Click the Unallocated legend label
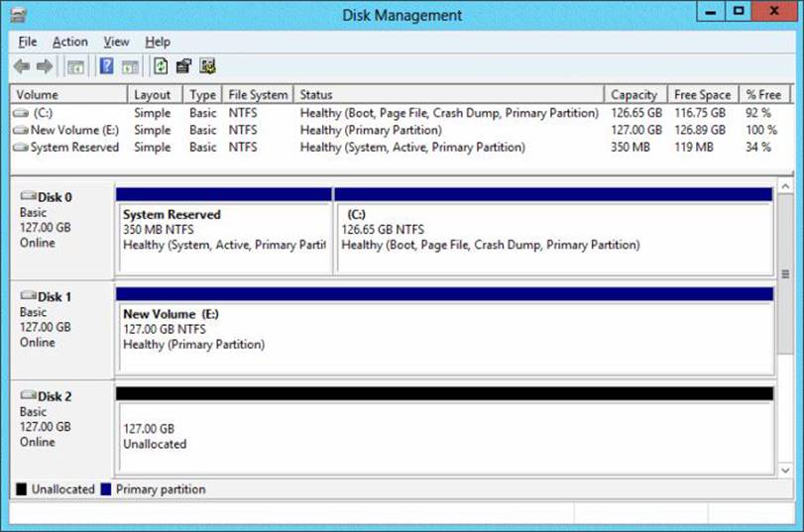 pyautogui.click(x=63, y=489)
